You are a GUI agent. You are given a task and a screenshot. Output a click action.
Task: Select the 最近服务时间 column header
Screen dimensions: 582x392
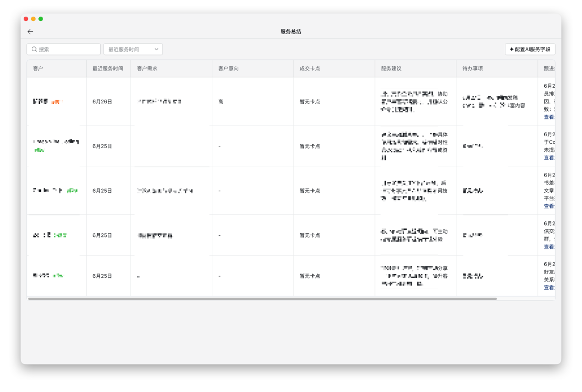click(x=108, y=68)
